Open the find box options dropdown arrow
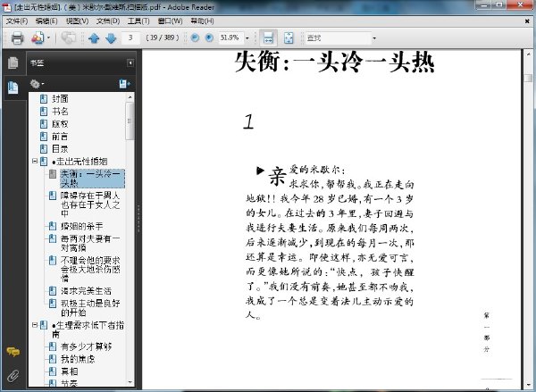This screenshot has height=392, width=536. tap(374, 38)
